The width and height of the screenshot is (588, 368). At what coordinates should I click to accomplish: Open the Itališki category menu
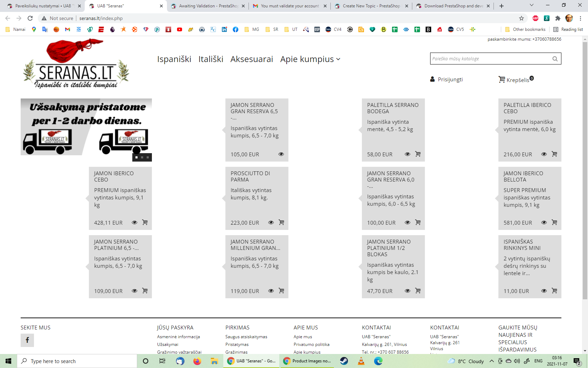click(211, 59)
